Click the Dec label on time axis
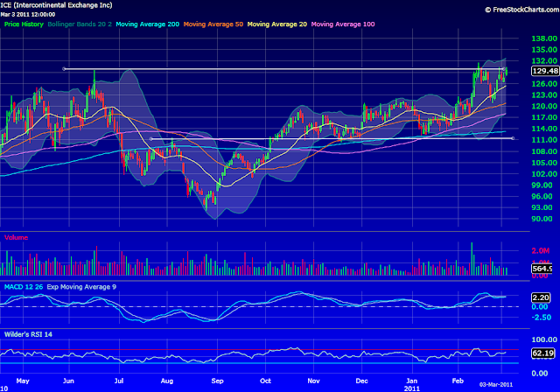Viewport: 560px width, 392px height. pyautogui.click(x=361, y=381)
